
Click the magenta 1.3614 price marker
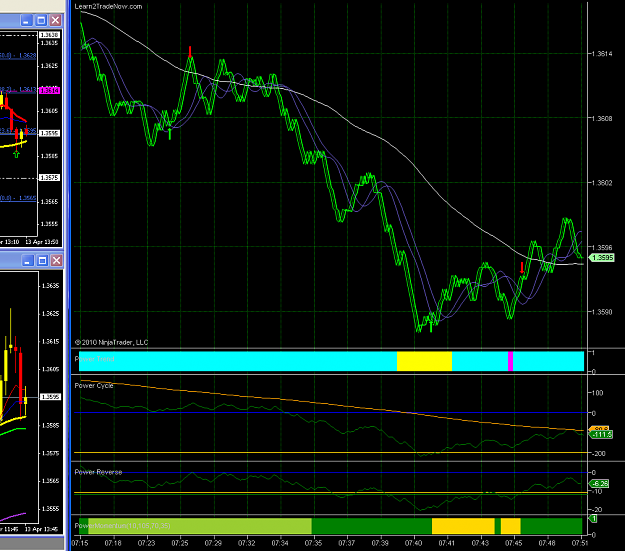[x=49, y=91]
